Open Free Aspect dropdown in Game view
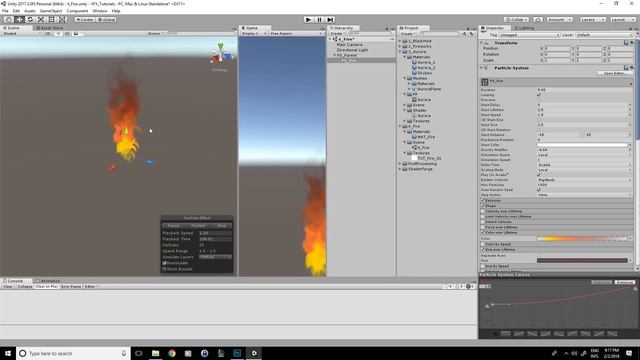The height and width of the screenshot is (360, 640). tap(296, 33)
